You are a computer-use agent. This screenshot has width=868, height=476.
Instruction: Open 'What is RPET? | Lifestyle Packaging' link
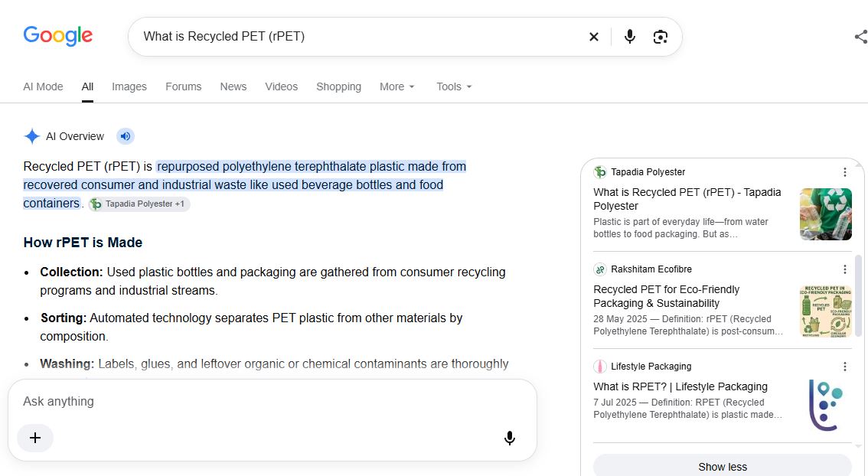tap(680, 386)
